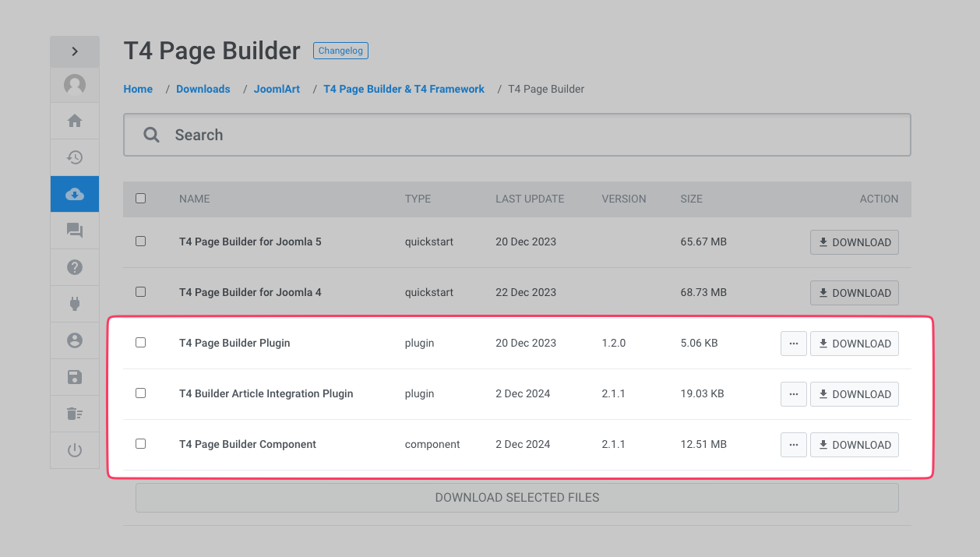Click into the Search input field
Viewport: 980px width, 557px height.
[530, 135]
